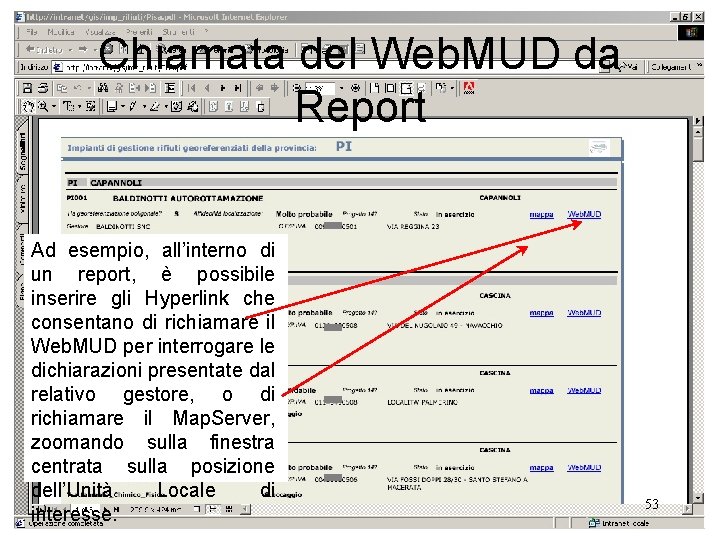The image size is (720, 540).
Task: Open the Modifica menu
Action: (x=61, y=32)
